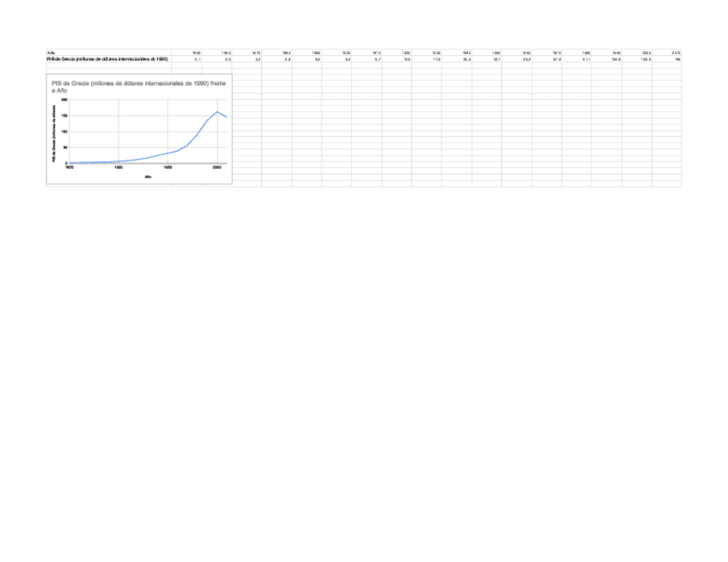
Task: Select the PIB value cell '163,9'
Action: pos(637,59)
